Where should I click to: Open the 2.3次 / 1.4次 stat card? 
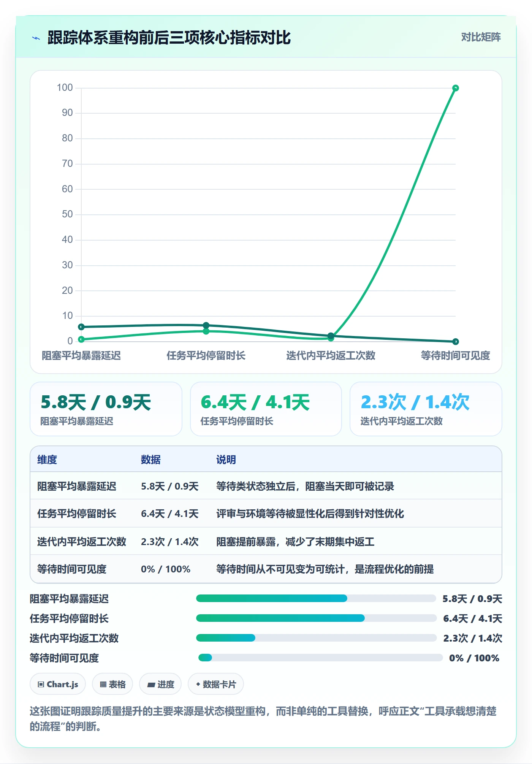[x=426, y=409]
